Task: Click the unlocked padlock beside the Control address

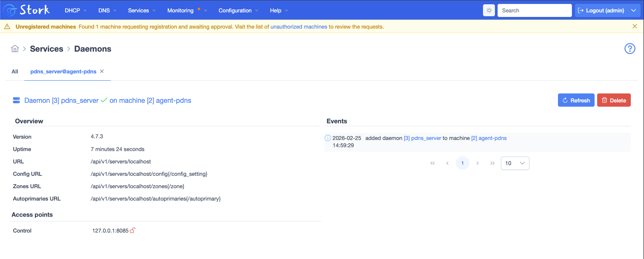Action: (132, 230)
